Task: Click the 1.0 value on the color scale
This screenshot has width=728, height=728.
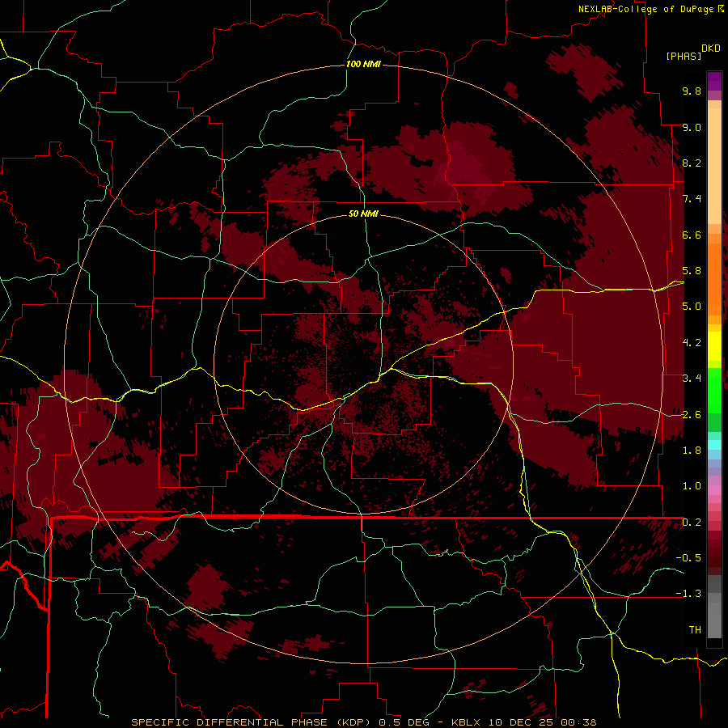Action: (692, 486)
